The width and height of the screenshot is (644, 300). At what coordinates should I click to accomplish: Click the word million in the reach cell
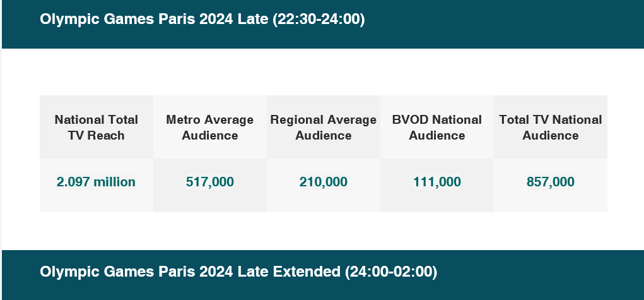pyautogui.click(x=114, y=182)
